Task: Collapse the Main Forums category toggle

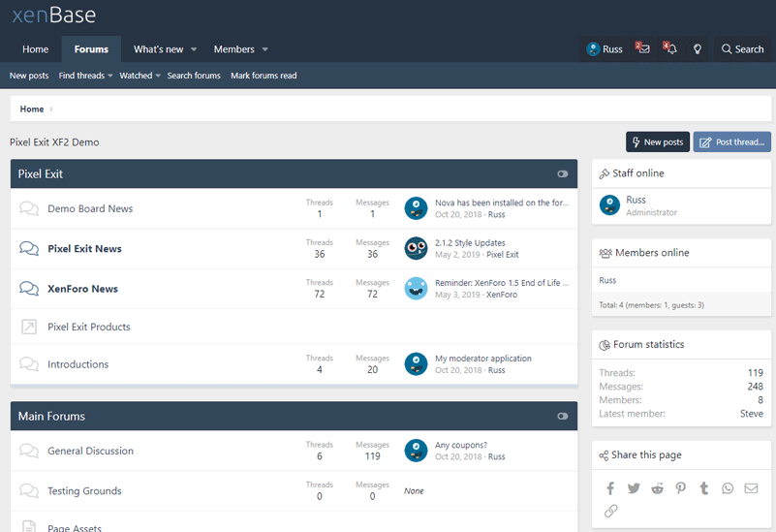Action: (563, 417)
